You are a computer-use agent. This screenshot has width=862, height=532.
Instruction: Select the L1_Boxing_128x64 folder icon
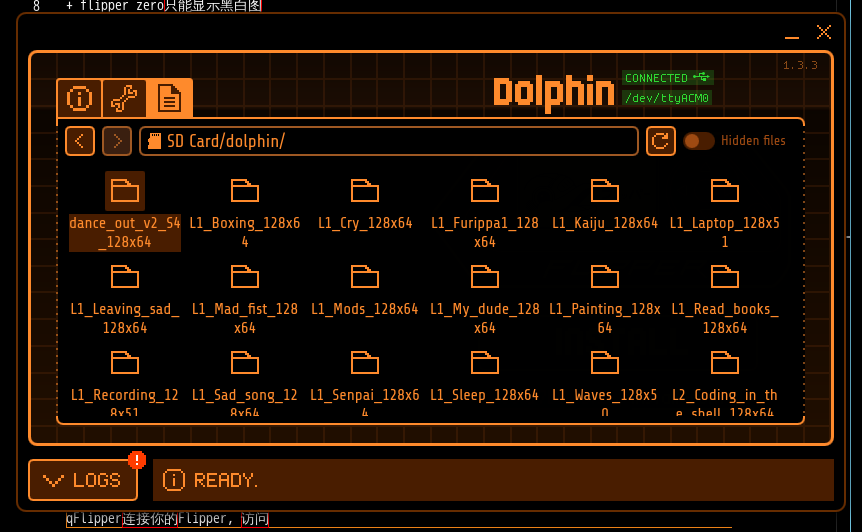245,191
